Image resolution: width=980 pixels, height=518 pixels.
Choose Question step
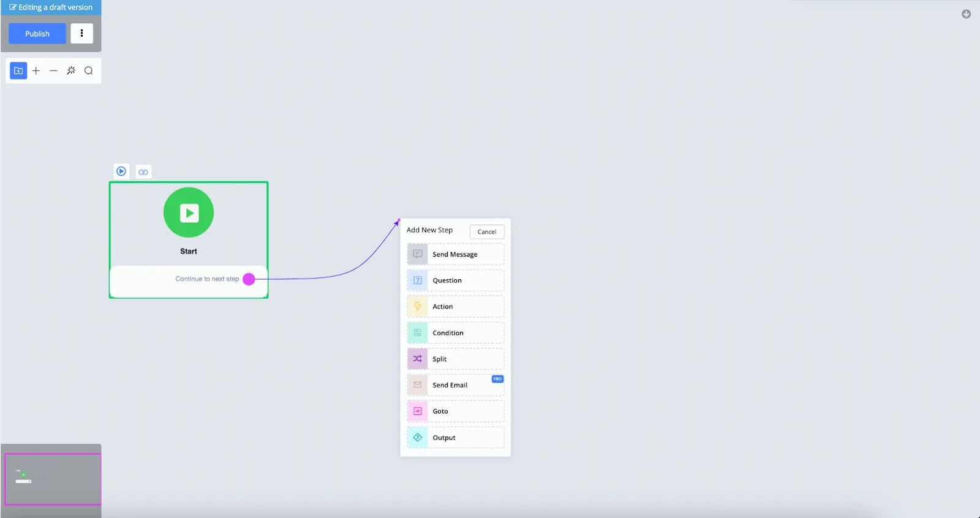pyautogui.click(x=456, y=280)
